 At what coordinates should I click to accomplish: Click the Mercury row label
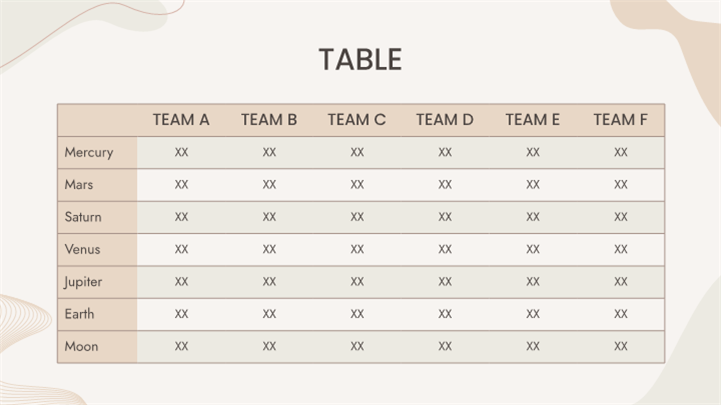(88, 153)
